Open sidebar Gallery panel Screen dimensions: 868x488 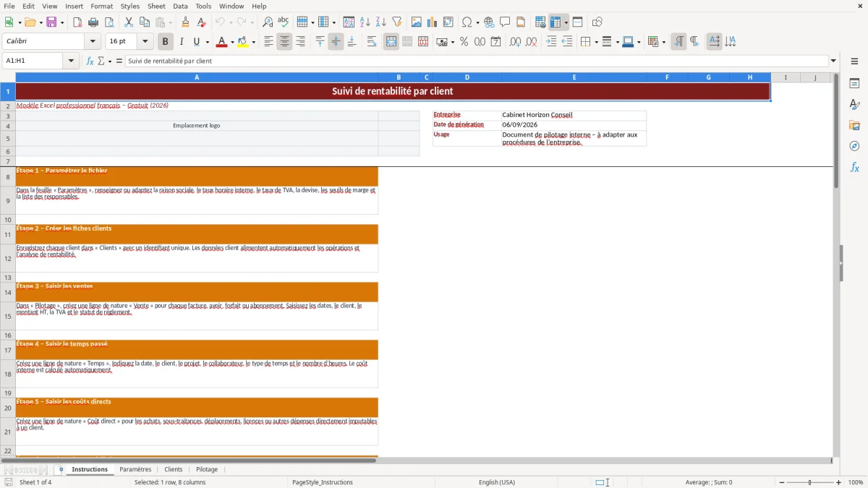854,126
